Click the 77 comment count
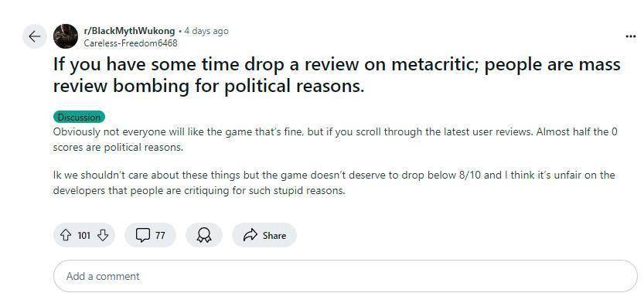The image size is (644, 293). click(x=160, y=236)
